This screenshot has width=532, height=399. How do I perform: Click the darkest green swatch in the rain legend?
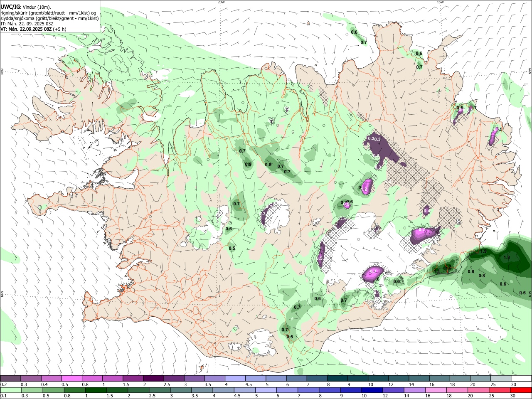click(95, 390)
